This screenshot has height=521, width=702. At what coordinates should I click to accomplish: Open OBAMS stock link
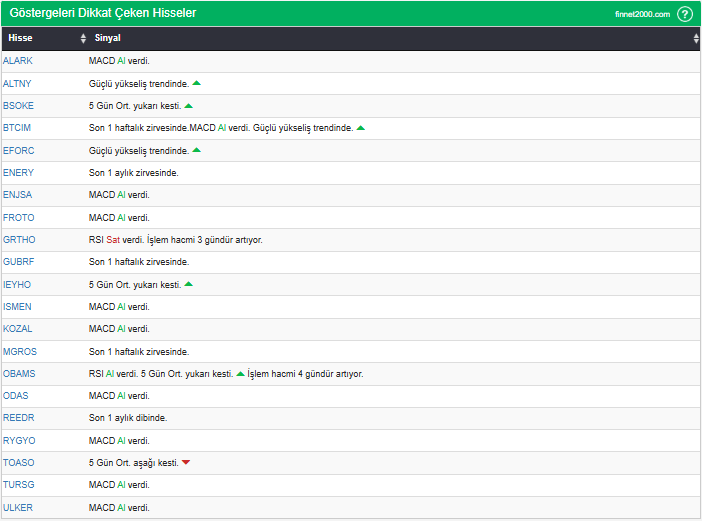(x=19, y=374)
